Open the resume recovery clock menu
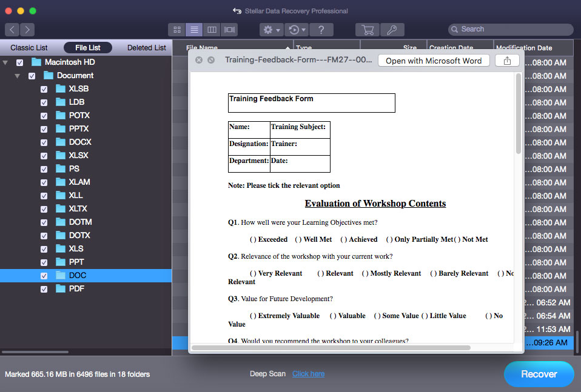The width and height of the screenshot is (581, 392). [x=297, y=30]
